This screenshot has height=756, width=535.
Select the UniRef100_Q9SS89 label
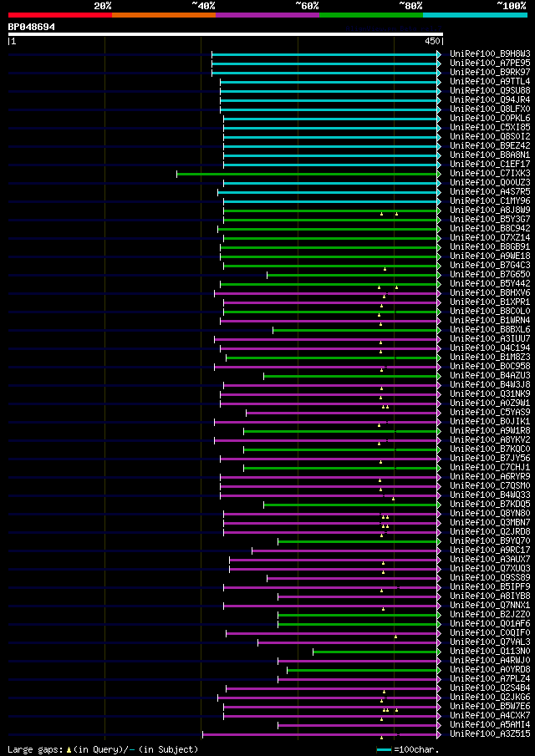[490, 578]
